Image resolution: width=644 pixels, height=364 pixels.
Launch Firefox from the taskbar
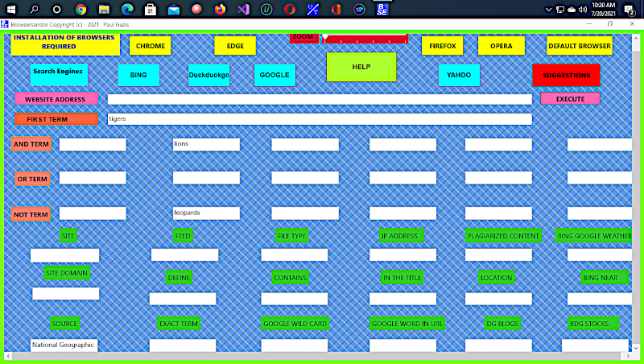(220, 9)
